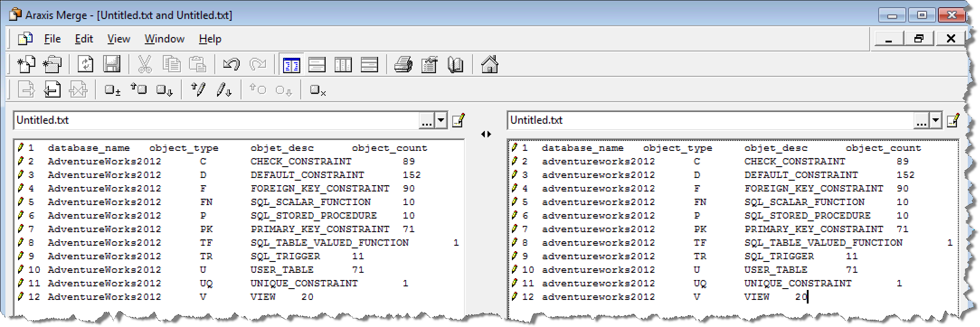
Task: Clear bookmarks with square-x icon
Action: 318,90
